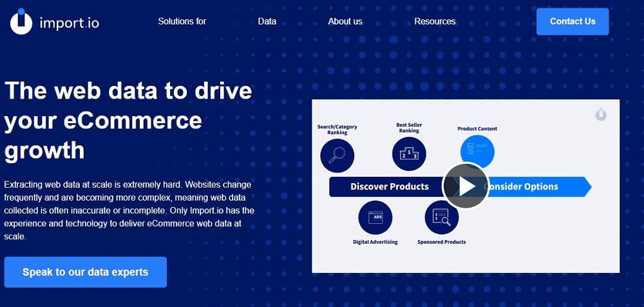Click the paragraph starting 'Extracting web data'
Screen dimensions: 644x307
129,211
